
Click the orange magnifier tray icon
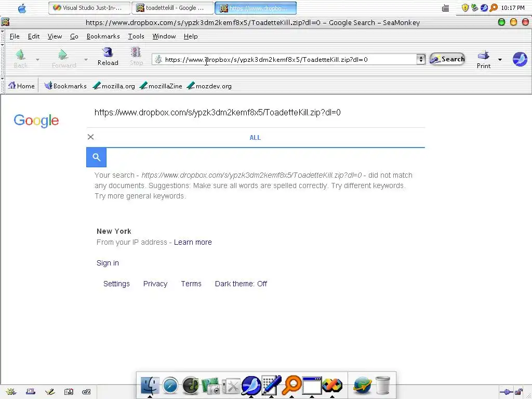pyautogui.click(x=494, y=8)
